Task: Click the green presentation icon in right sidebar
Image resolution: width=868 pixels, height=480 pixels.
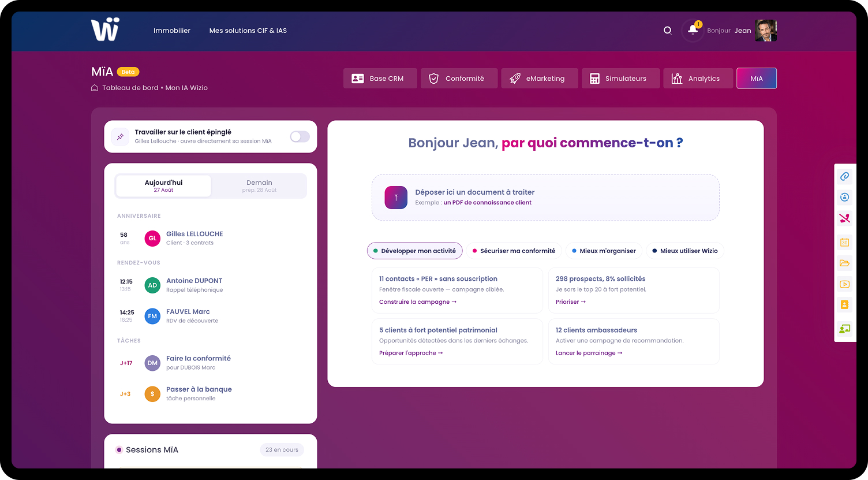Action: click(x=844, y=329)
